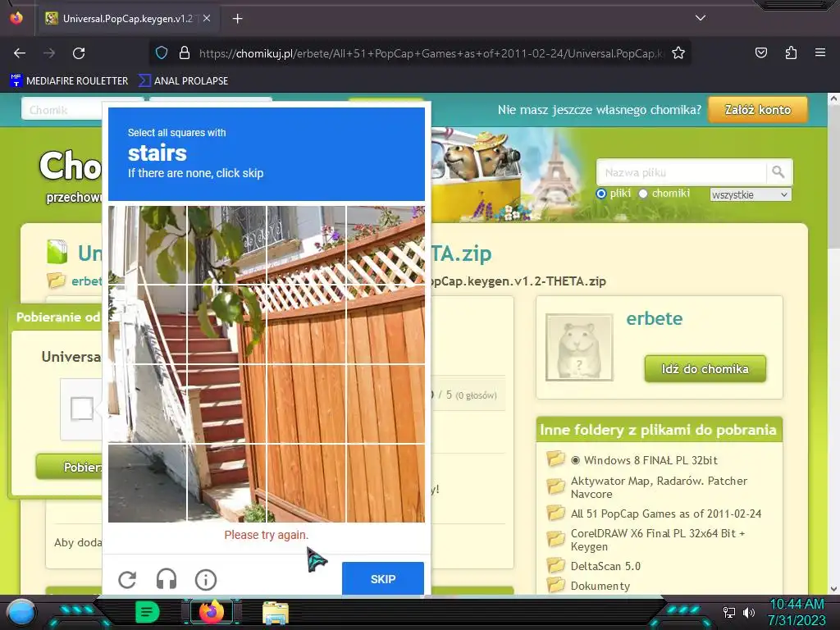List all tabs dropdown arrow
The height and width of the screenshot is (630, 840).
coord(701,18)
